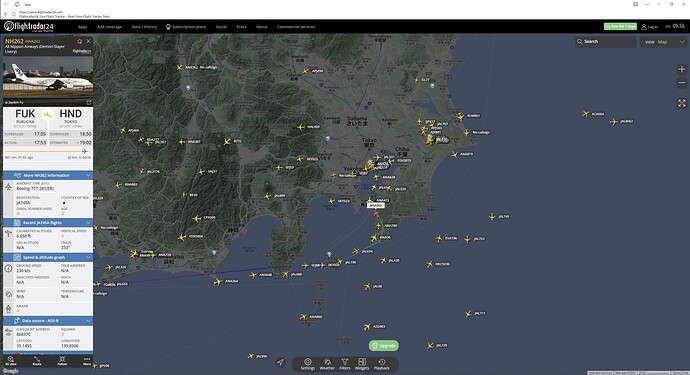Open Add coverage menu
The width and height of the screenshot is (690, 375).
(109, 27)
